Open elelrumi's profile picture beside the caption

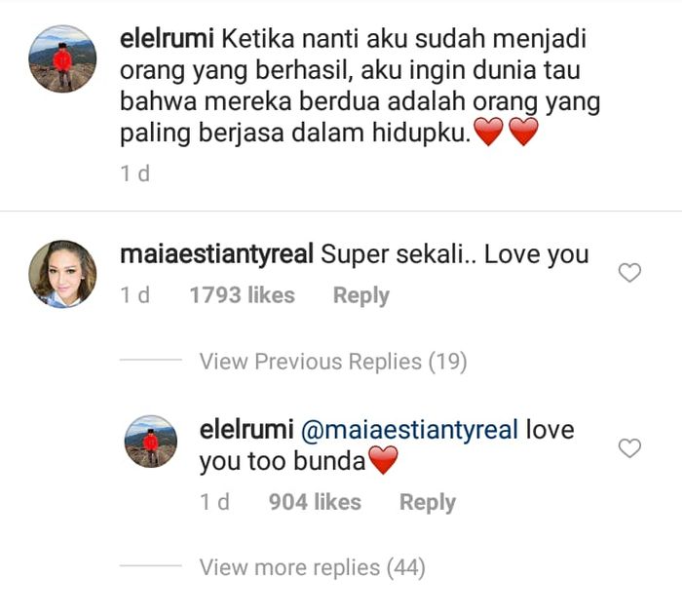[62, 58]
